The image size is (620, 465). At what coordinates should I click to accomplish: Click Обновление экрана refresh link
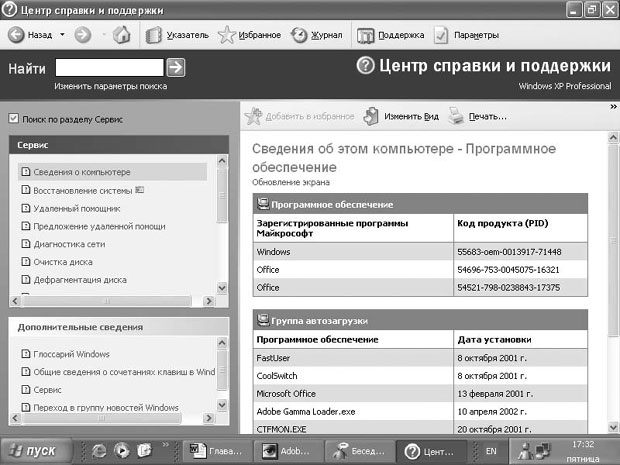(x=291, y=182)
